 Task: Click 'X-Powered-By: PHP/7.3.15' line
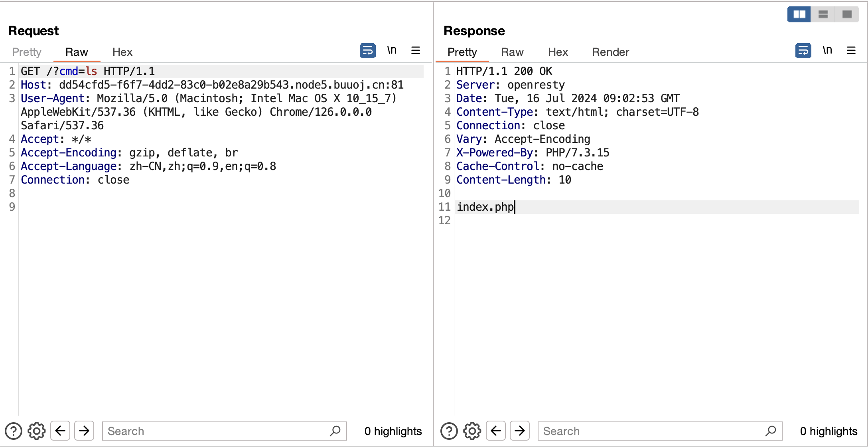[533, 153]
